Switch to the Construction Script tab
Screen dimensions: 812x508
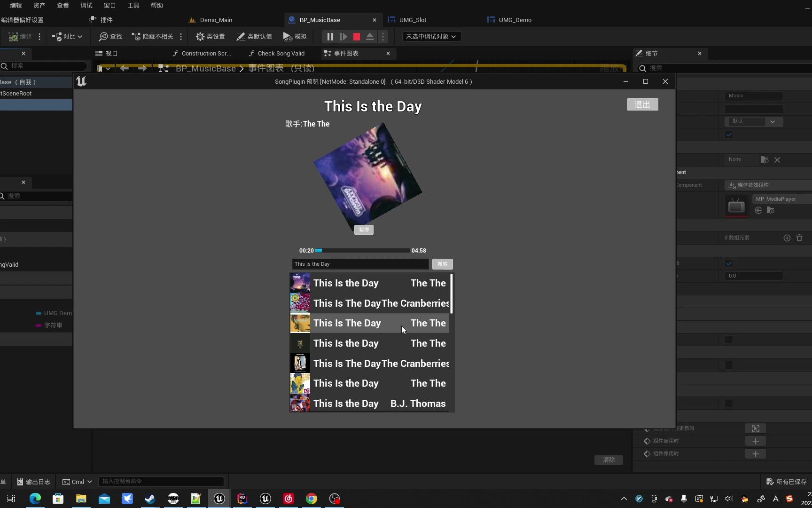206,54
